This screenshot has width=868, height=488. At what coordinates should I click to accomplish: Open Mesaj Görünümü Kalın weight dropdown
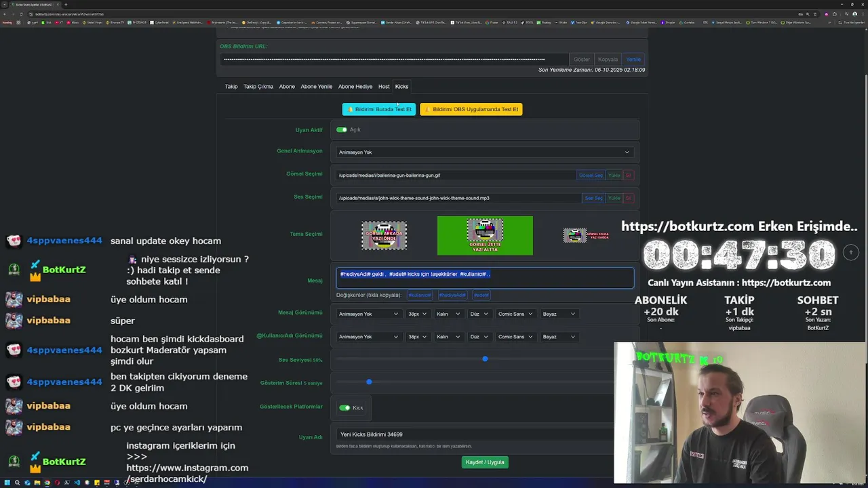449,314
